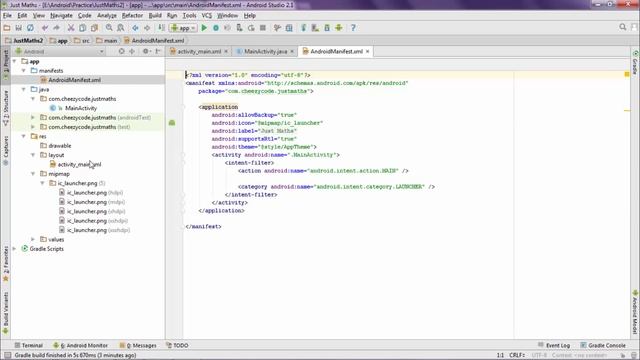Click the Android gutter icon beside android:icon line
This screenshot has height=360, width=640.
(x=172, y=122)
